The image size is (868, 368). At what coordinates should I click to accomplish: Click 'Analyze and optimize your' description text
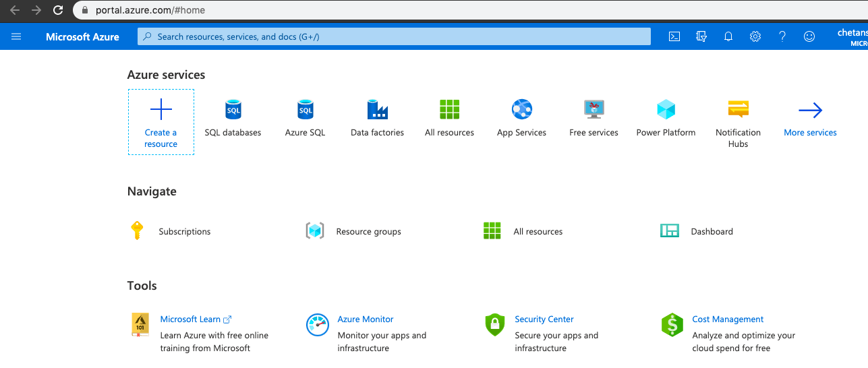coord(744,335)
